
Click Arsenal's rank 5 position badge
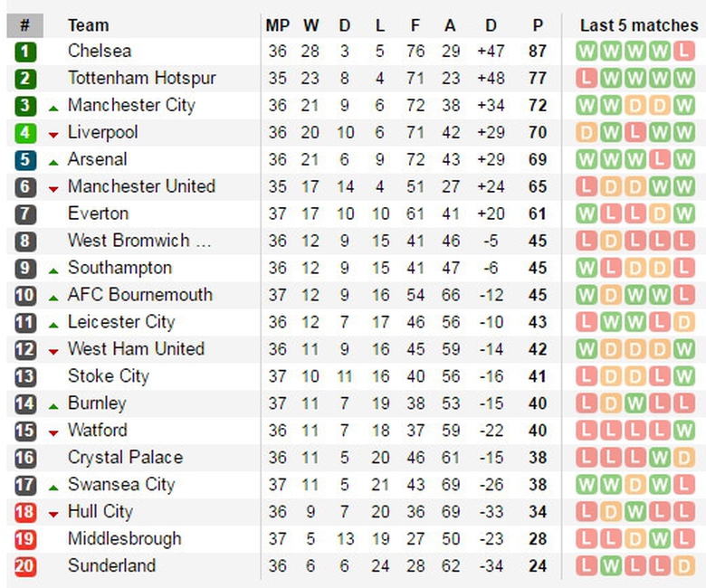point(25,160)
